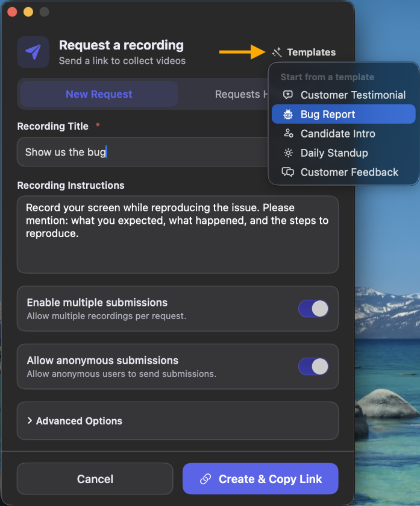Select the Bug Report template
This screenshot has height=506, width=420.
[343, 114]
